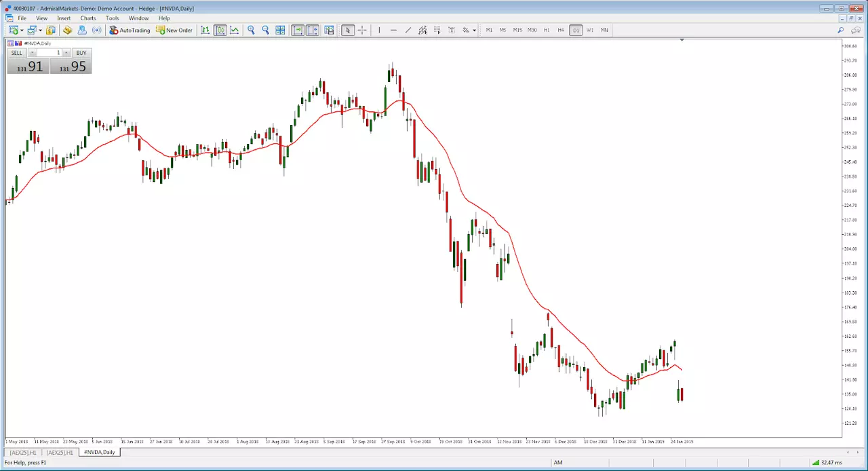Image resolution: width=868 pixels, height=471 pixels.
Task: Open the profiles icon
Action: pyautogui.click(x=31, y=30)
